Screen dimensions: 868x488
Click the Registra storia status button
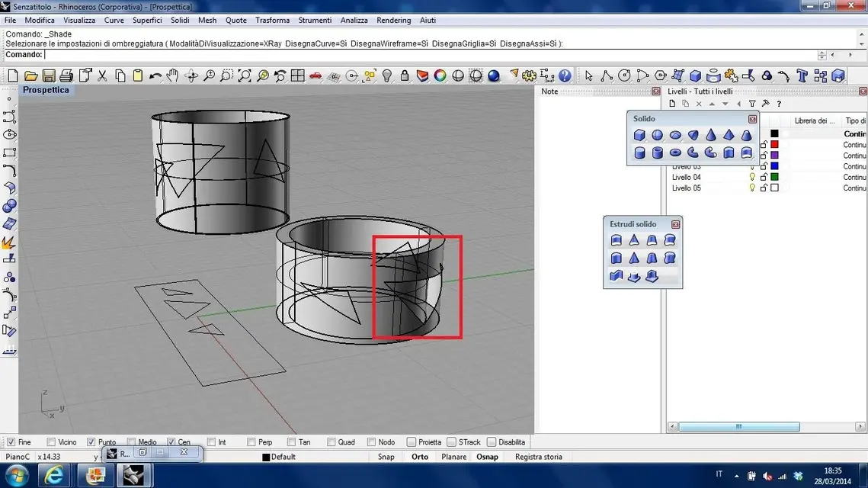click(x=538, y=457)
